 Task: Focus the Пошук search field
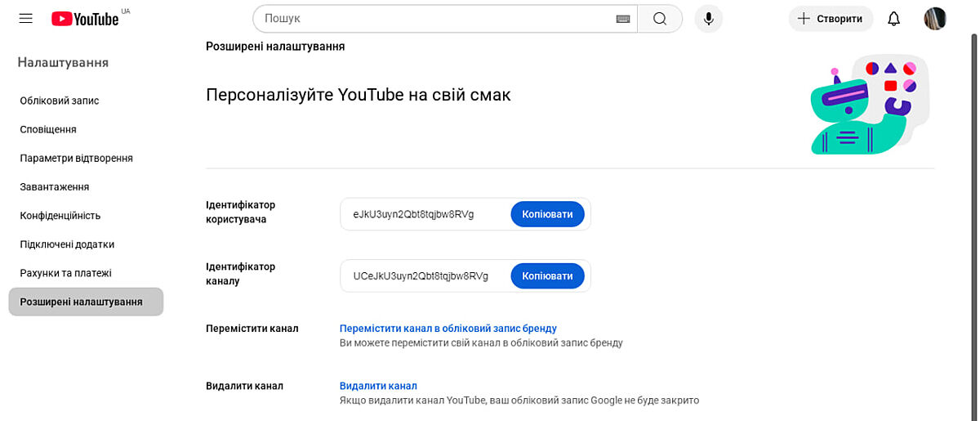433,19
